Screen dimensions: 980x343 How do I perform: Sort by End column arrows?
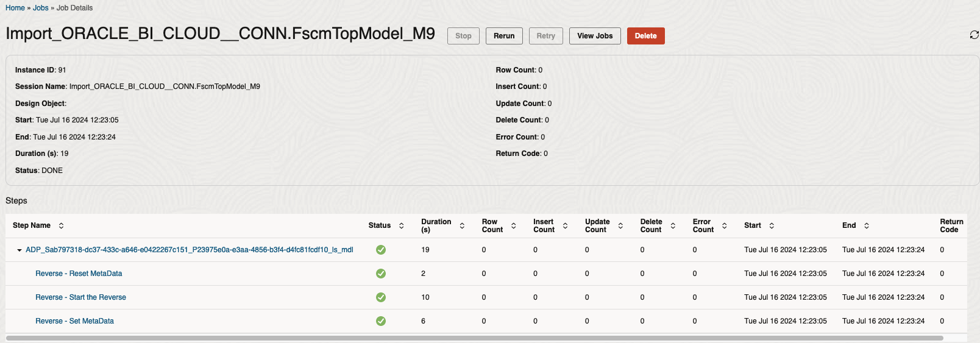pyautogui.click(x=866, y=225)
